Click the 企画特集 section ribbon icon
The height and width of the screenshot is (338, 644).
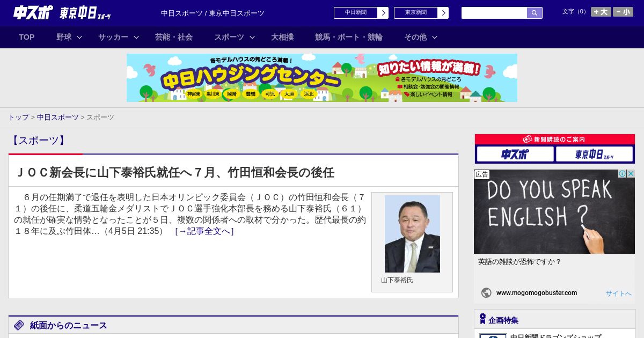[482, 319]
